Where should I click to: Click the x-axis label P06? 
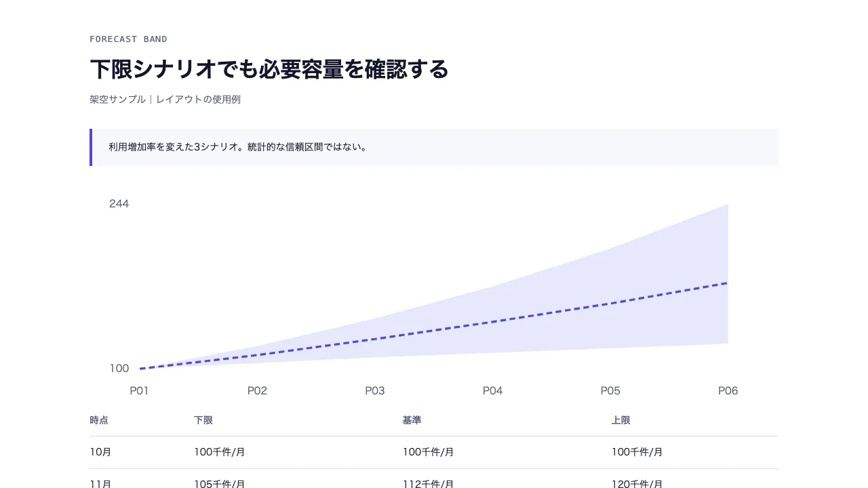[728, 391]
